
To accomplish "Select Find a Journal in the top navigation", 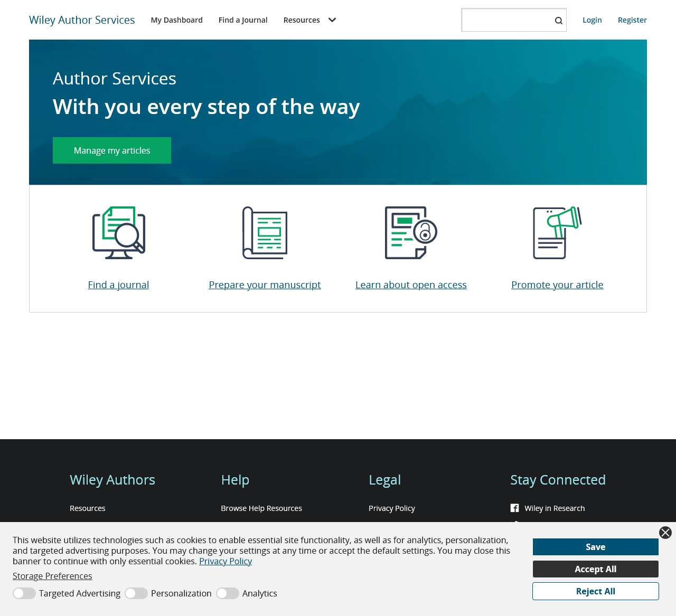I will [x=243, y=20].
